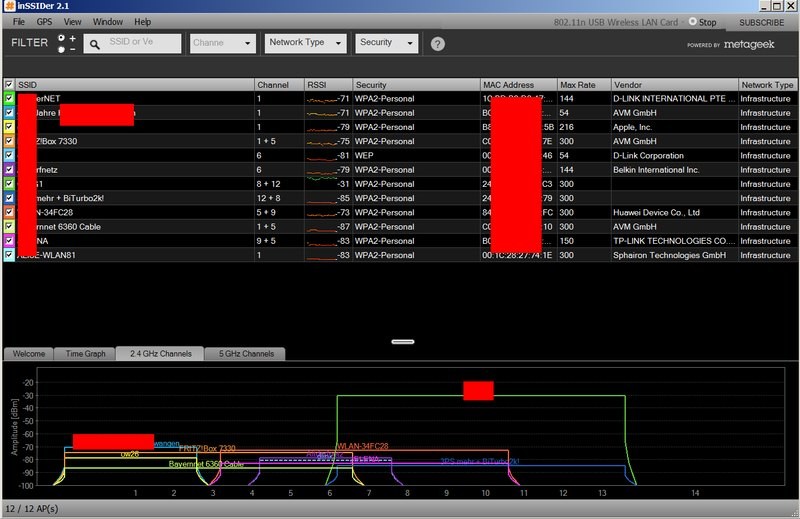Image resolution: width=800 pixels, height=519 pixels.
Task: Select the remove filter radio button
Action: [62, 49]
